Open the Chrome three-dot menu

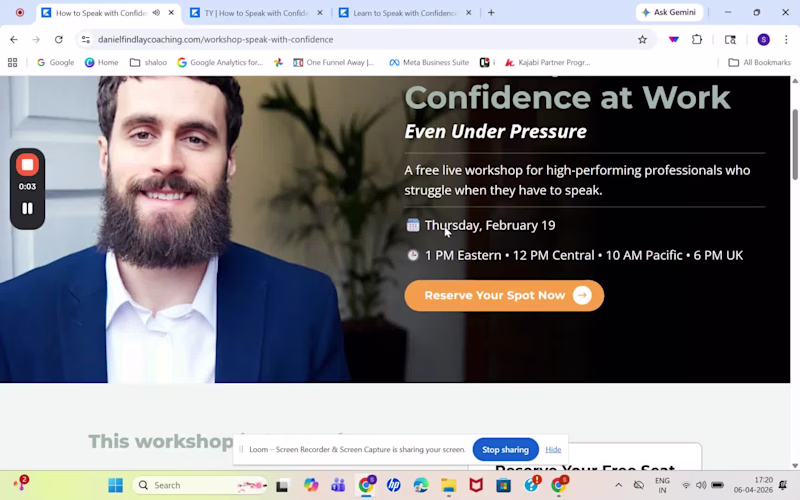point(786,39)
